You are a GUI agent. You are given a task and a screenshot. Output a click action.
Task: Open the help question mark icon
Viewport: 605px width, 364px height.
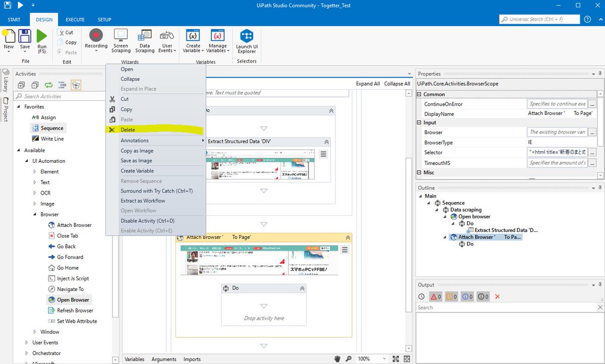pyautogui.click(x=587, y=19)
